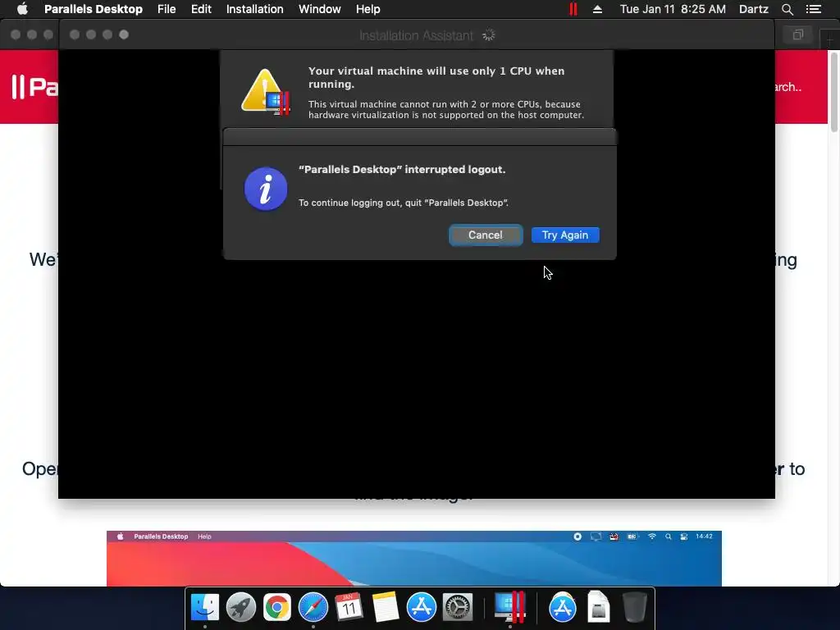The width and height of the screenshot is (840, 630).
Task: Open the App Store icon right of Dock divider
Action: 563,607
